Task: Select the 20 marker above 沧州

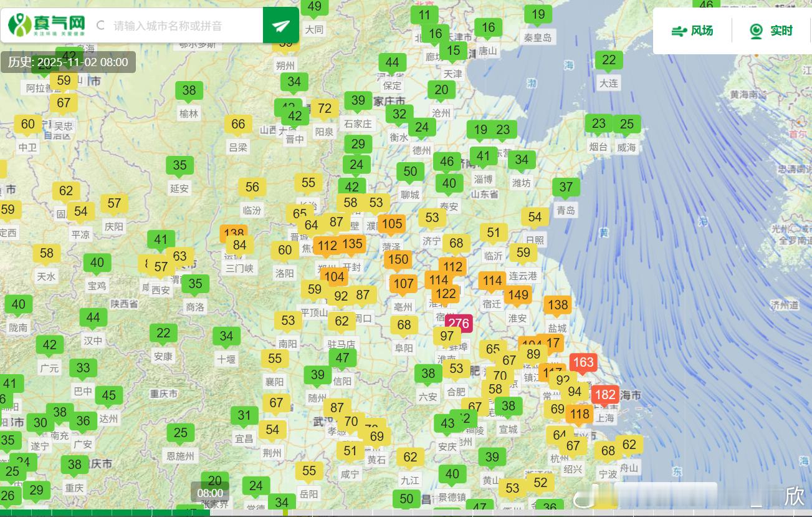Action: click(441, 90)
